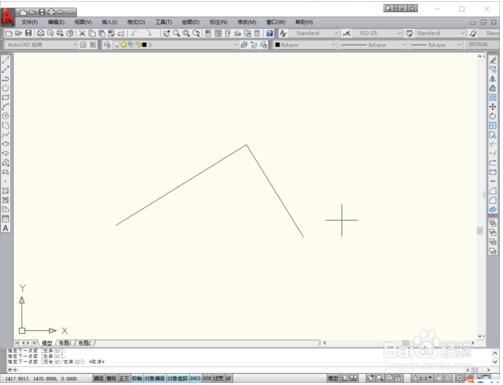Screen dimensions: 503x385
Task: Toggle Object Snap in status bar
Action: point(154,378)
